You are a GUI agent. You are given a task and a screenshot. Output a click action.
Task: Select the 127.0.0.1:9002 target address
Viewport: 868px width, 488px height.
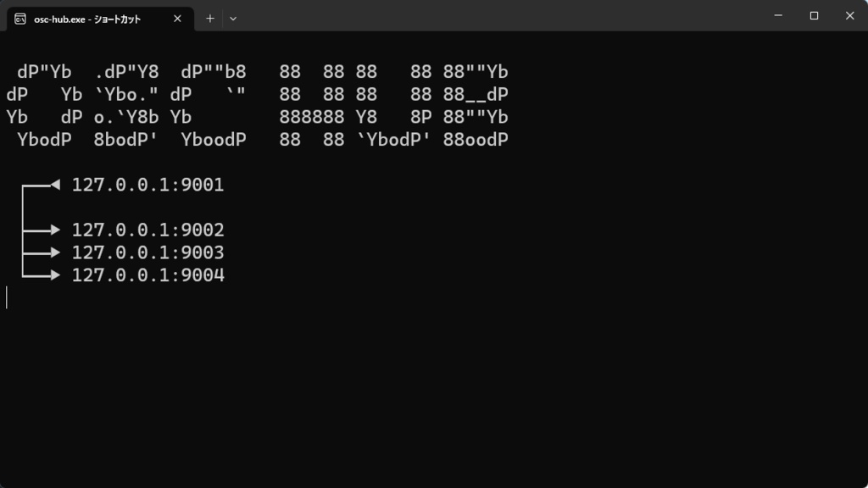[148, 230]
